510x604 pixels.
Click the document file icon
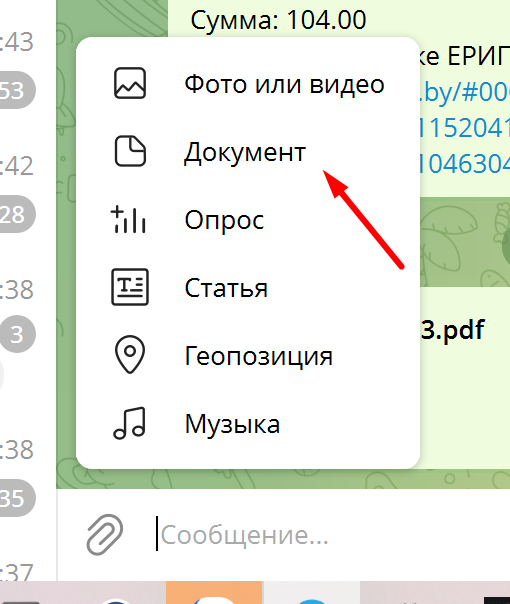pos(130,151)
